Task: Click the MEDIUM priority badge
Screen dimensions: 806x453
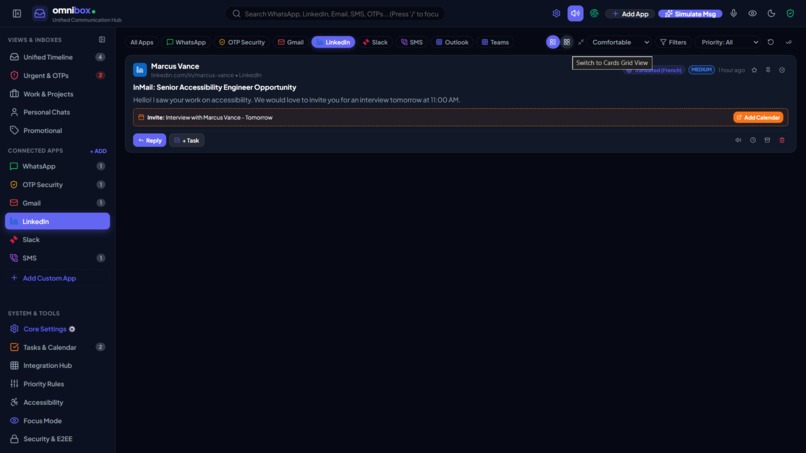Action: [x=701, y=69]
